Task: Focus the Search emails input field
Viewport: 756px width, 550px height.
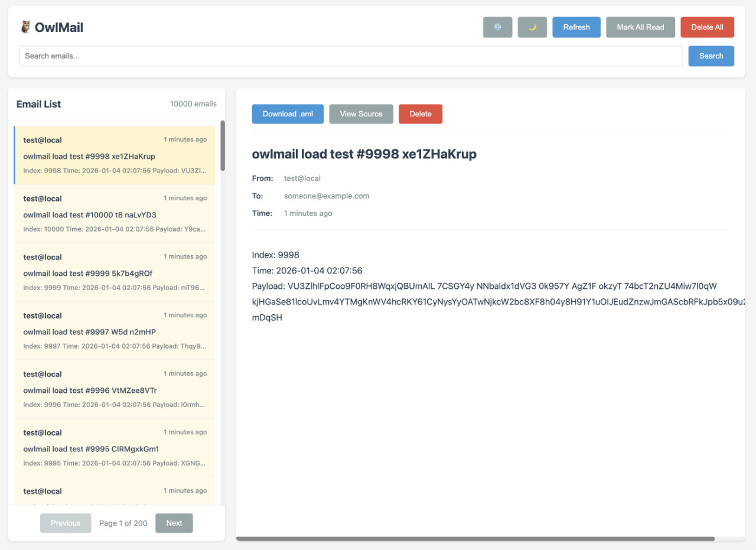Action: click(351, 56)
